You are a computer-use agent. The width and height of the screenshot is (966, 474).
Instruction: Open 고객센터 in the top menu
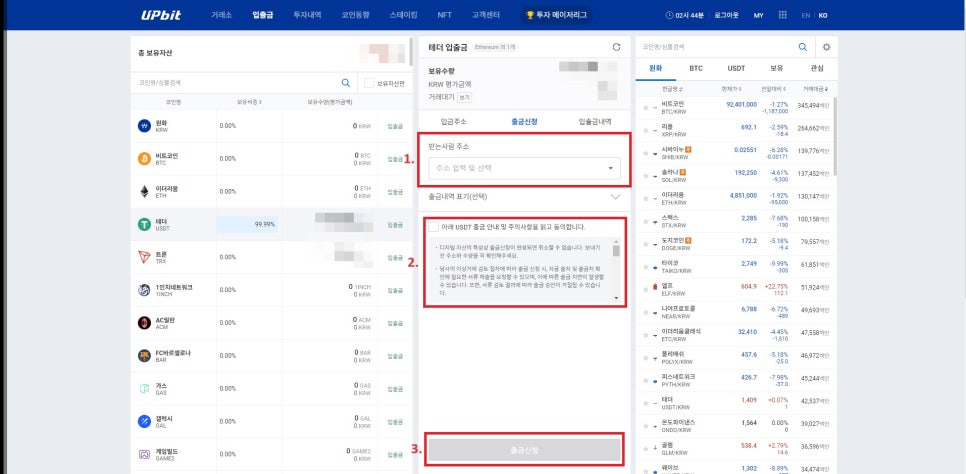(x=486, y=15)
